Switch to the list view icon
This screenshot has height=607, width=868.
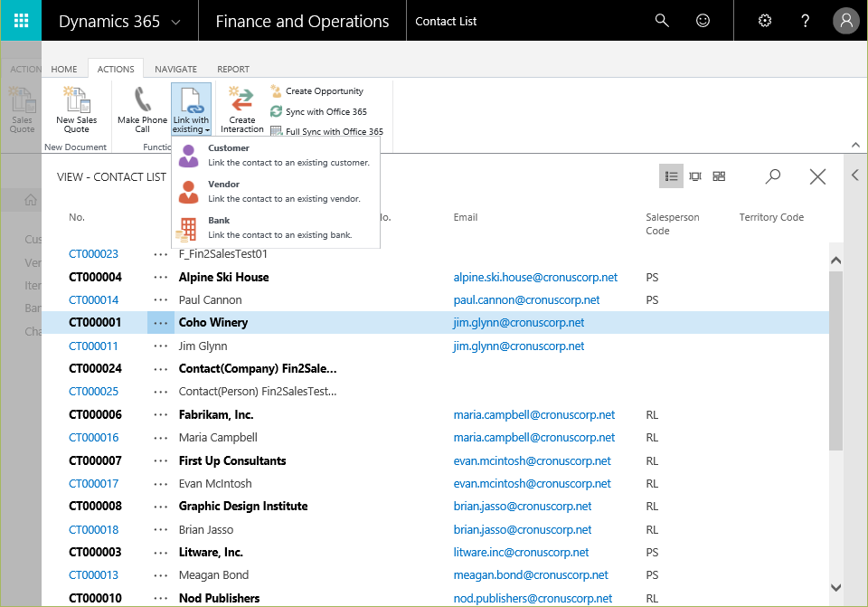click(671, 176)
